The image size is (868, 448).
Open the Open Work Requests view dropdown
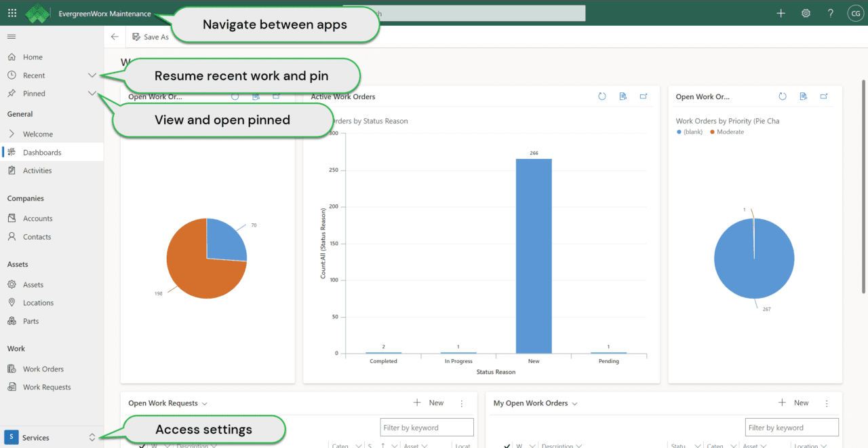tap(204, 403)
